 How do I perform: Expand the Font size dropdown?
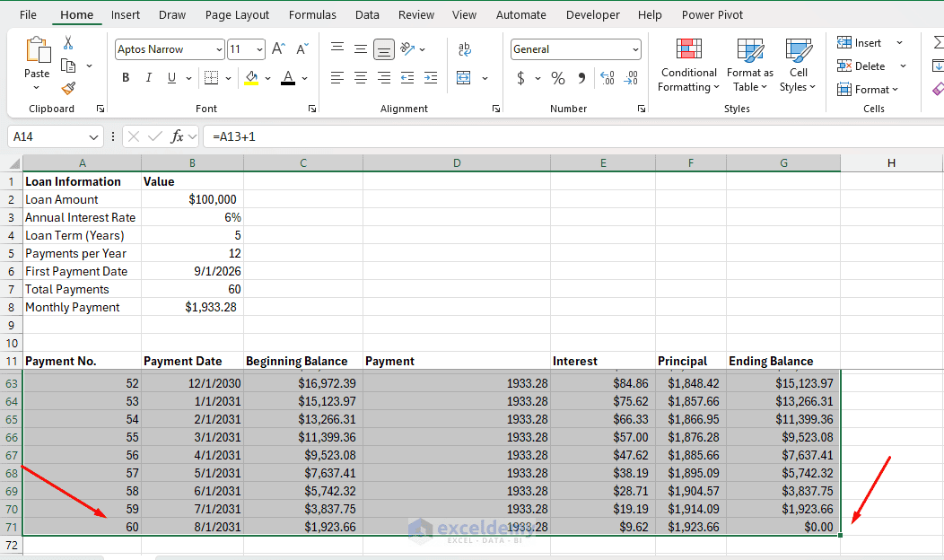[259, 49]
